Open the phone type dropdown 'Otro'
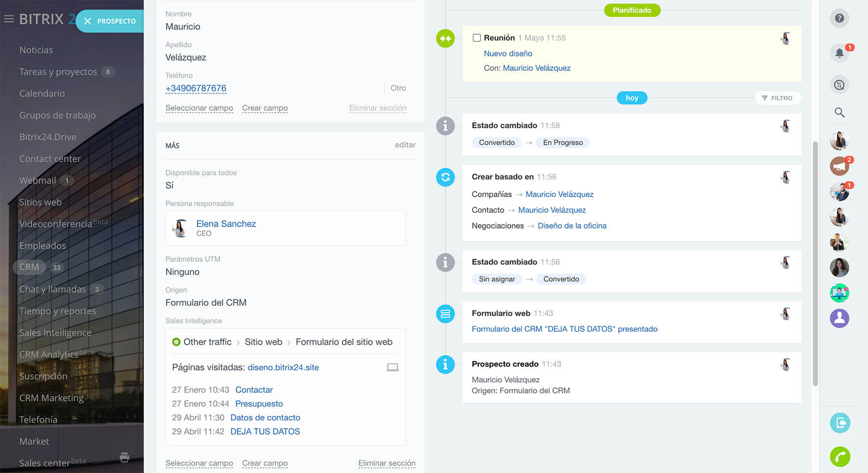Screen dimensions: 868x473 [398, 88]
